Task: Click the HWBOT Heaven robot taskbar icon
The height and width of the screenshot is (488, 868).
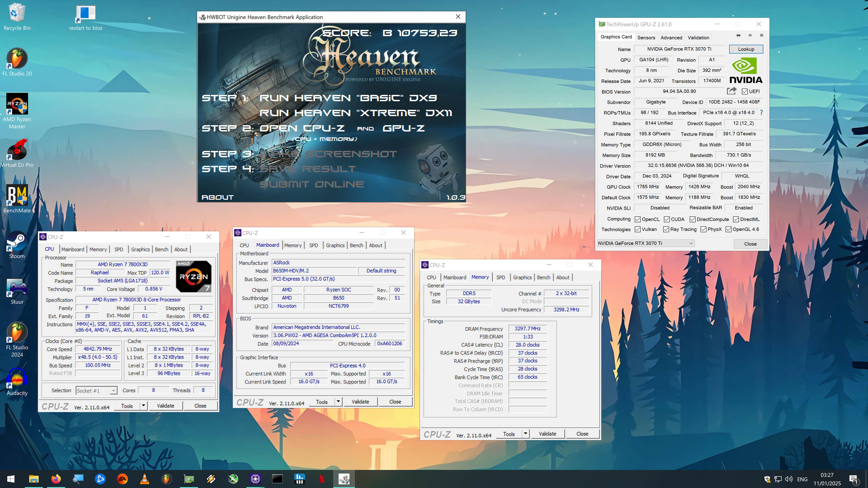Action: tap(344, 479)
